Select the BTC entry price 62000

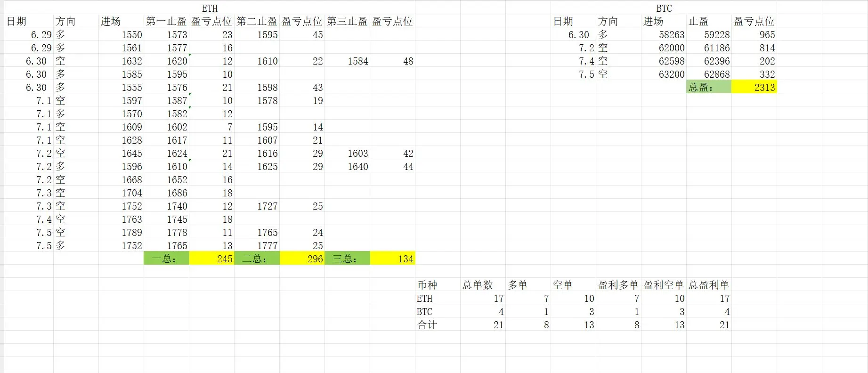click(664, 48)
